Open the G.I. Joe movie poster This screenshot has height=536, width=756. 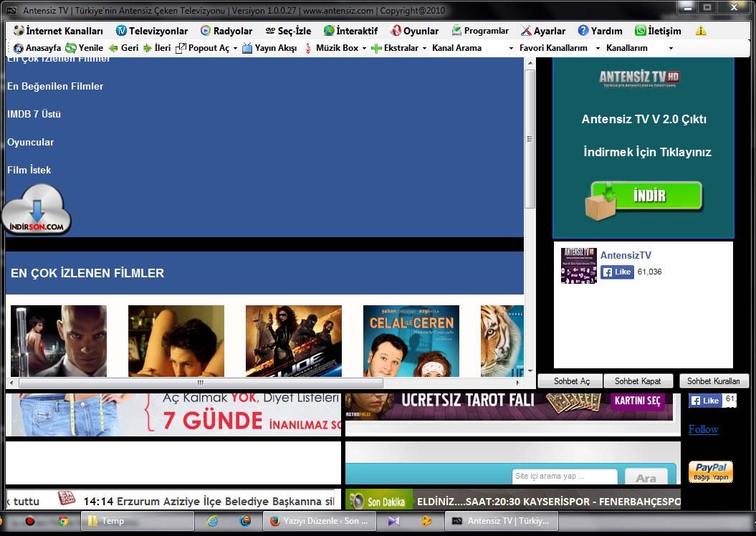click(x=294, y=341)
